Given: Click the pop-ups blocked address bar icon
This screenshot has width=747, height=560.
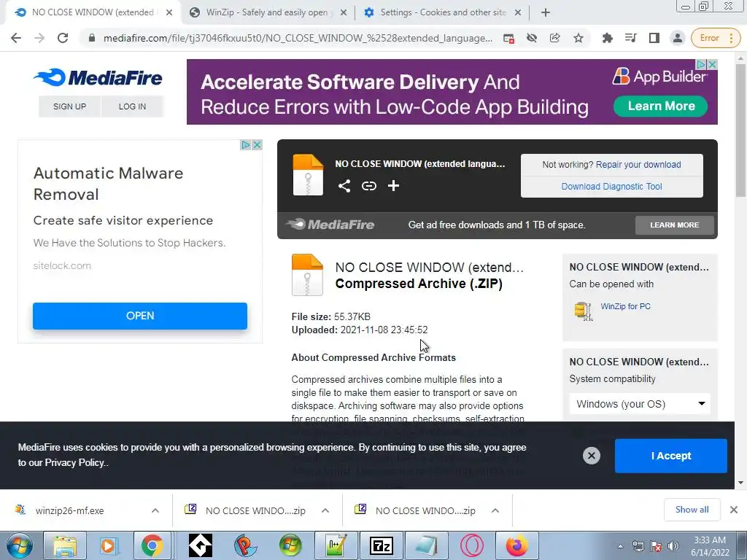Looking at the screenshot, I should [508, 38].
